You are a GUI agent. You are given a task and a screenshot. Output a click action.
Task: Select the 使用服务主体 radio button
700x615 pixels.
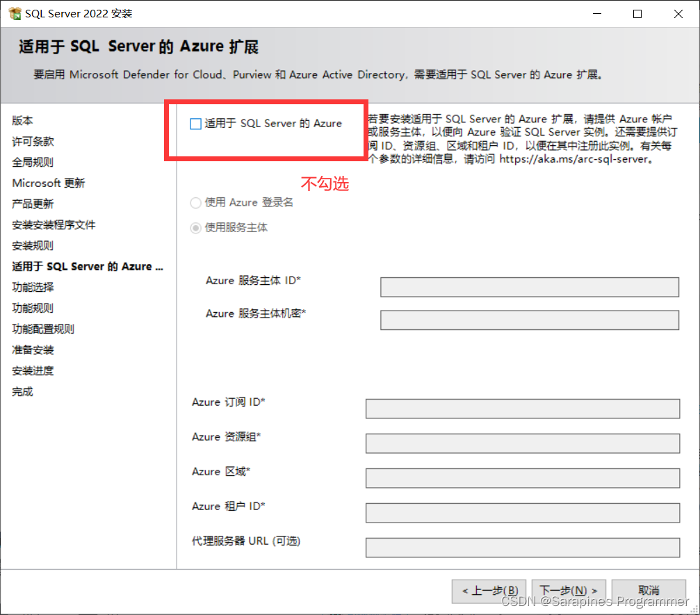pos(195,228)
